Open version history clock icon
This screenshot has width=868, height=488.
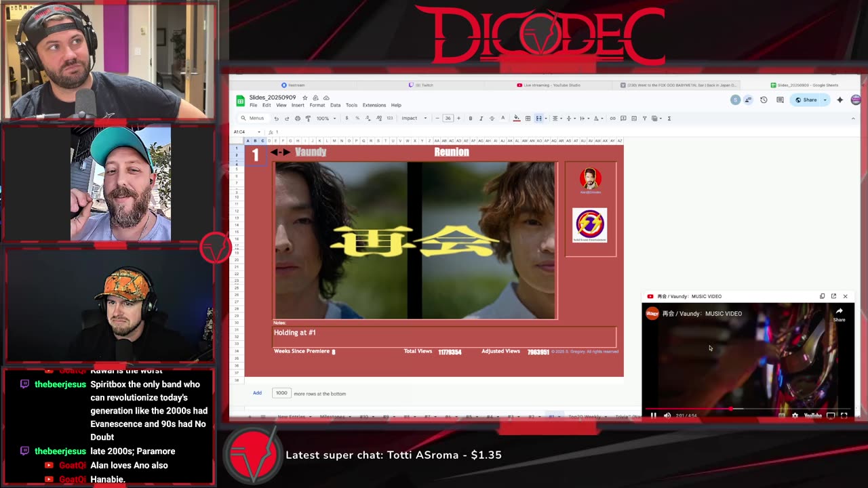pyautogui.click(x=764, y=100)
